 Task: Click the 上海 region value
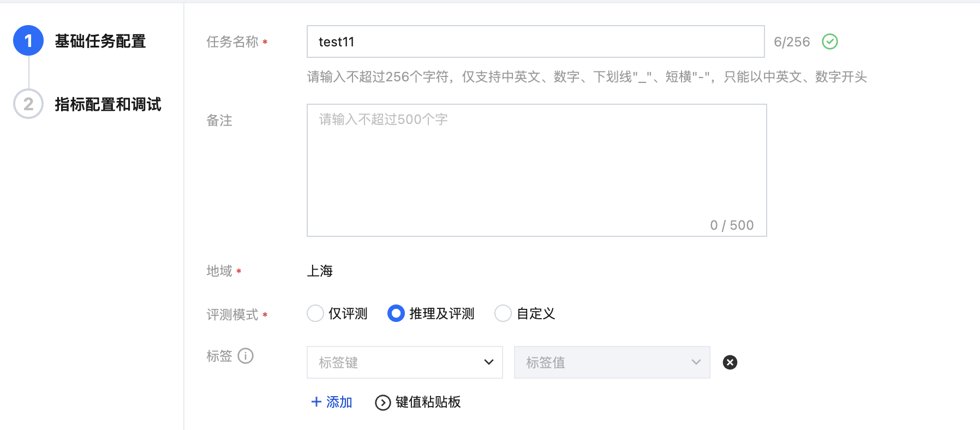click(x=320, y=271)
